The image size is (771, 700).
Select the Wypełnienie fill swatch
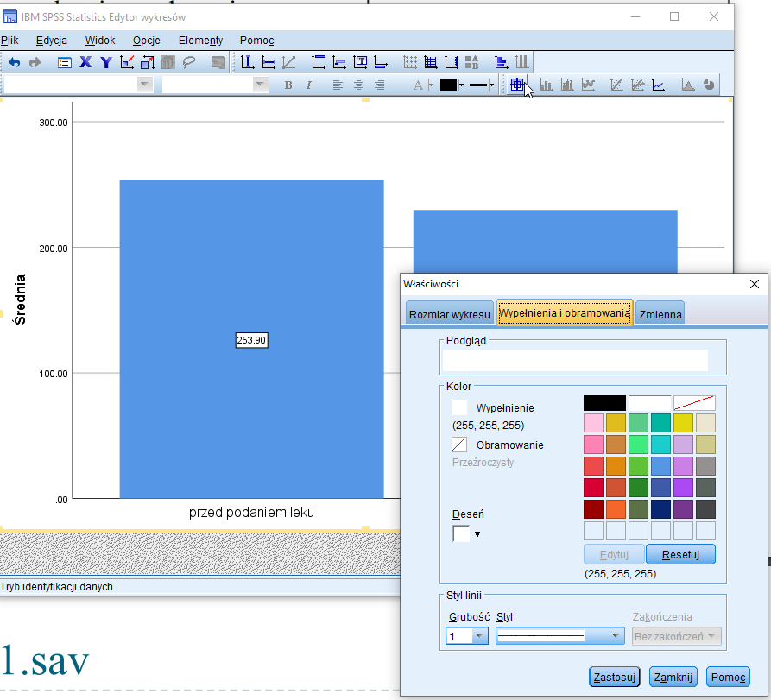(460, 407)
